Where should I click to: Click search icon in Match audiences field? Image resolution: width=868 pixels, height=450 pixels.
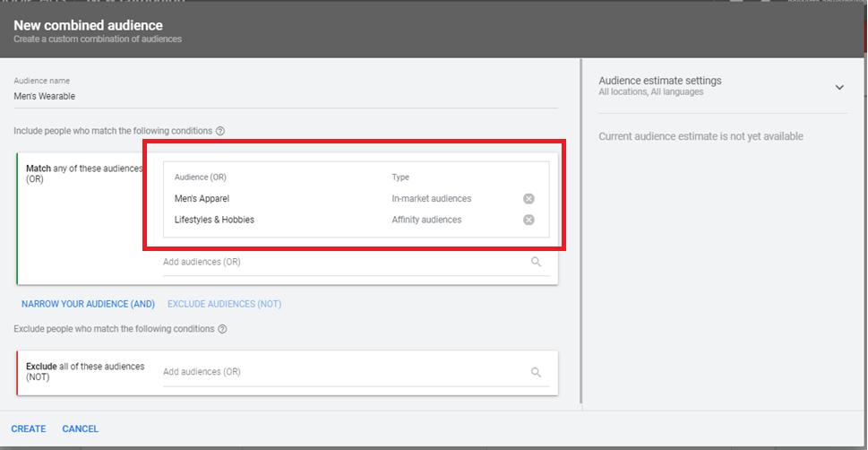[536, 262]
